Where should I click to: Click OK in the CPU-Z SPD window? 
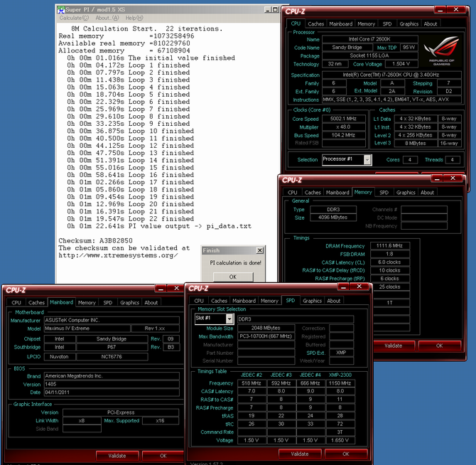[346, 454]
